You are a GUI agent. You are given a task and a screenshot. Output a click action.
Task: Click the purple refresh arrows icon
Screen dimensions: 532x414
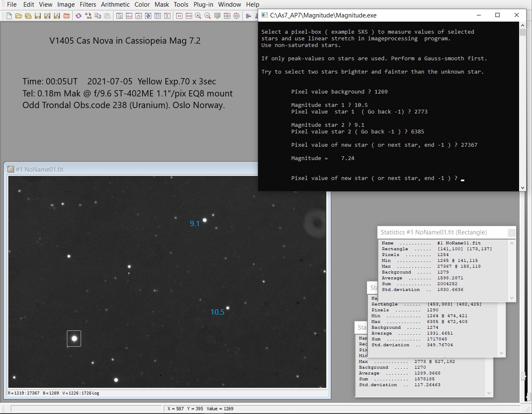(78, 16)
